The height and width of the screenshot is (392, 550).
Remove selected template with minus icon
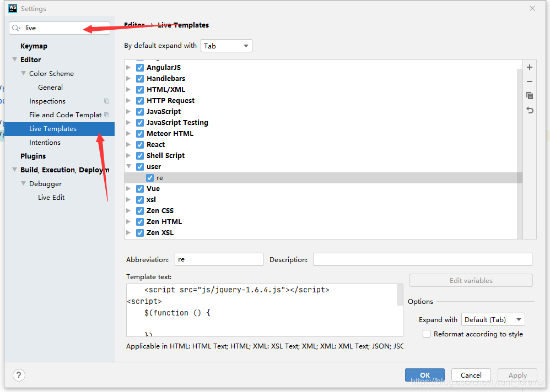(x=530, y=81)
